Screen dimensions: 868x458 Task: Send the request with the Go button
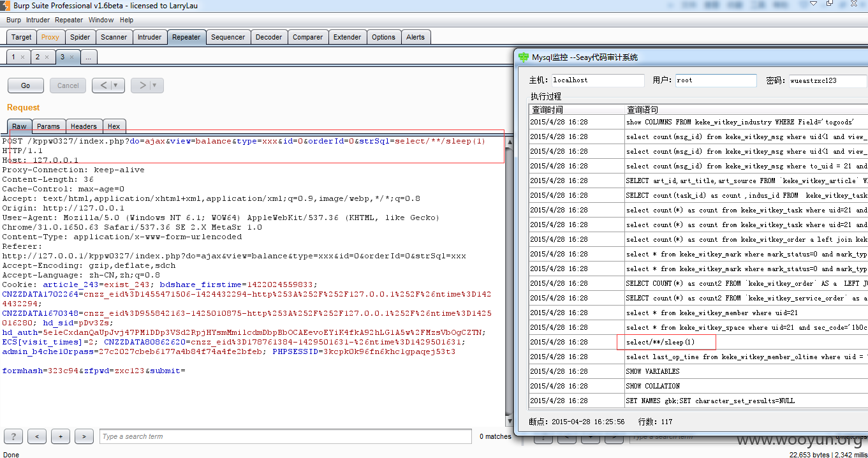[26, 85]
